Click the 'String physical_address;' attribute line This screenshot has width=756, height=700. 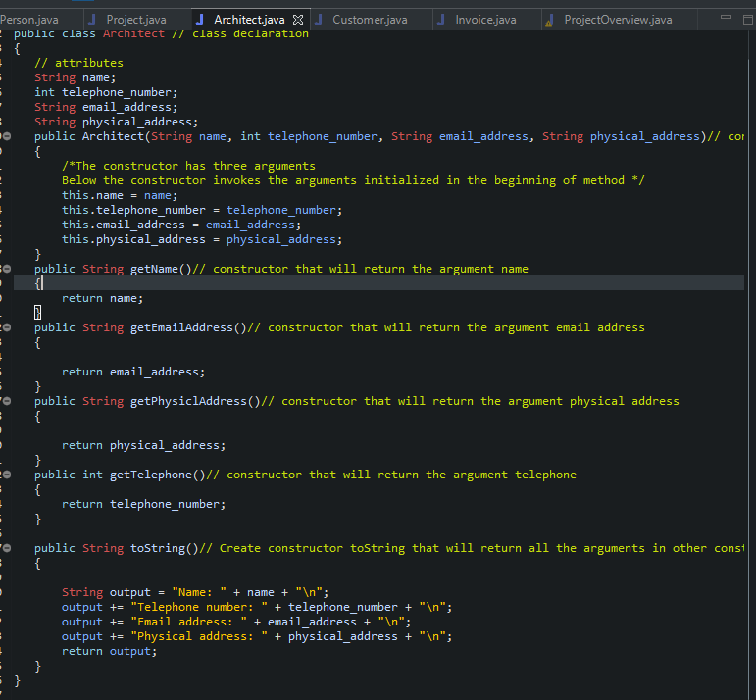click(117, 122)
